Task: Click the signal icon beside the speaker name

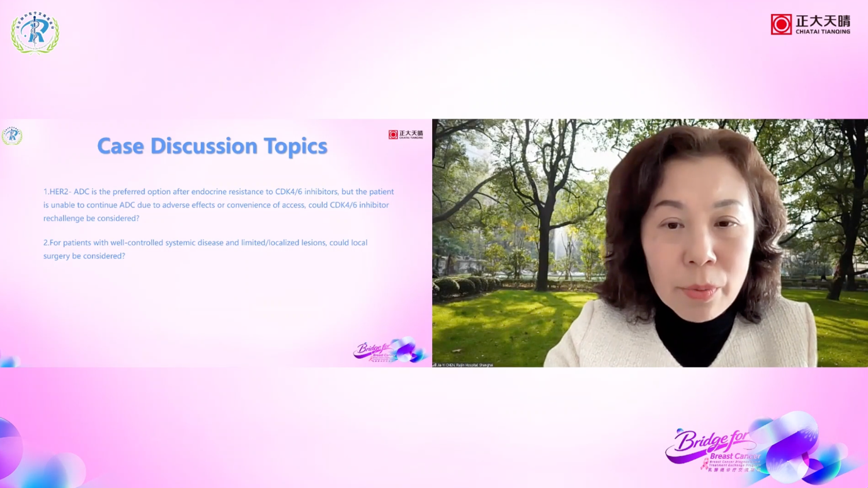Action: tap(435, 365)
